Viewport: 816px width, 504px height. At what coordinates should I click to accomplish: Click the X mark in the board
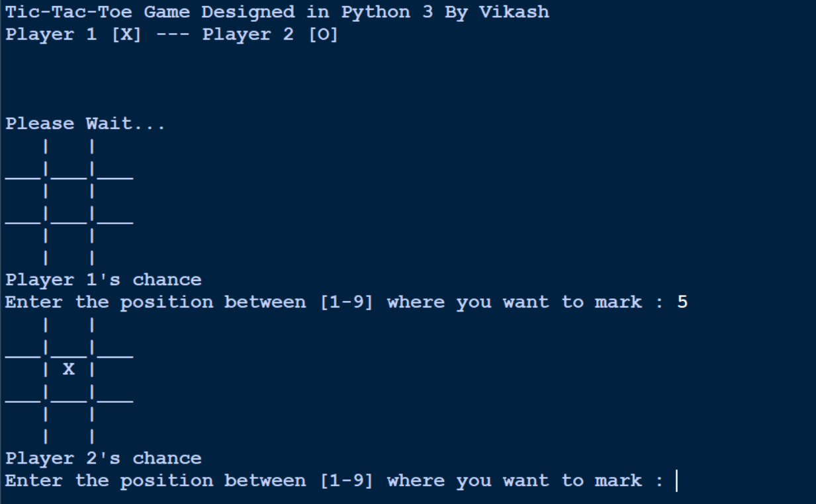69,369
